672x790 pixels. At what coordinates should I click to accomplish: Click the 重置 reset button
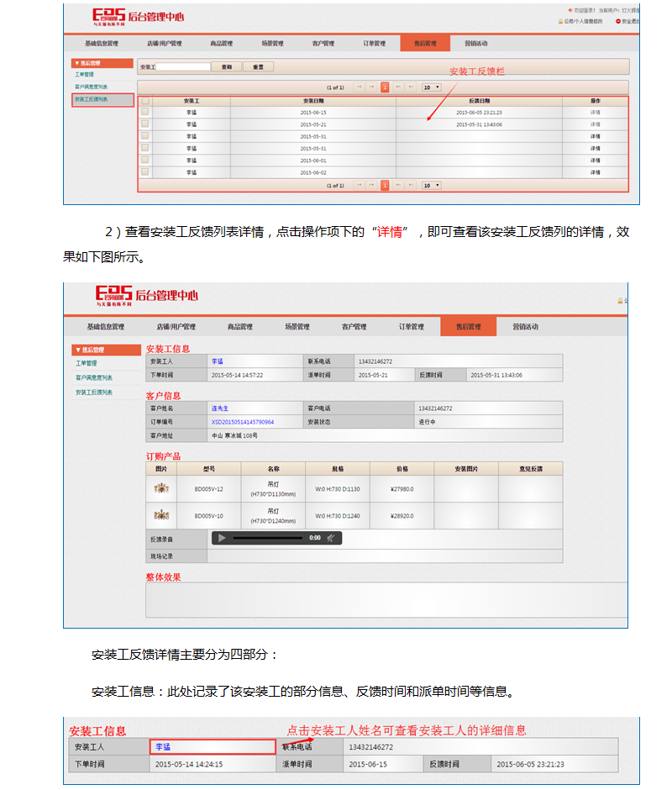259,67
